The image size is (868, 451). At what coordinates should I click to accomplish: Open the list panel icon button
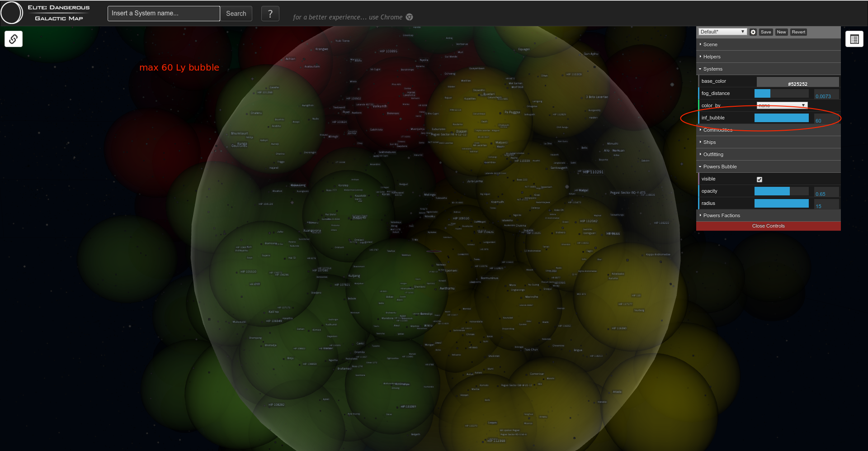[854, 39]
